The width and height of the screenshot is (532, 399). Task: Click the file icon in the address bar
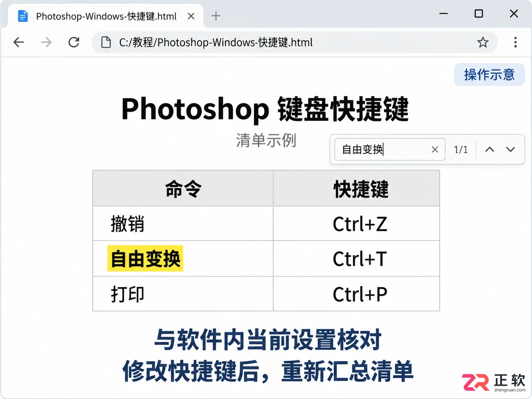(106, 42)
